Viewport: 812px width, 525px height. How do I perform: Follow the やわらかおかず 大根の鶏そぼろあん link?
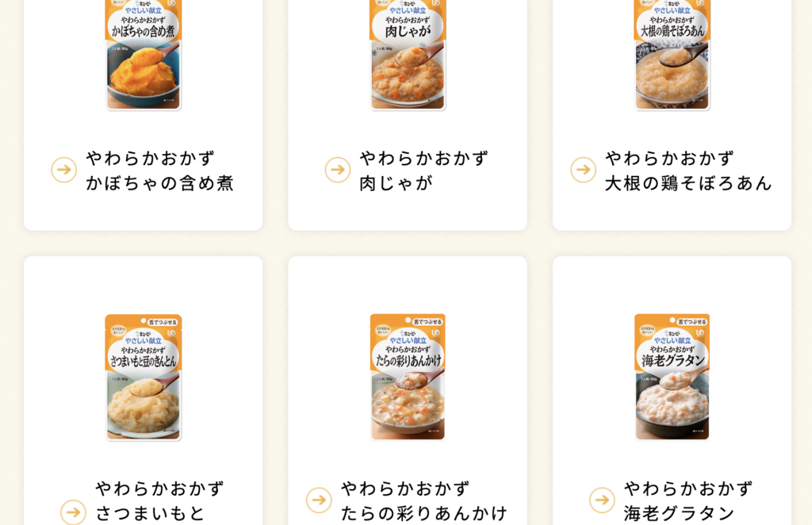689,171
